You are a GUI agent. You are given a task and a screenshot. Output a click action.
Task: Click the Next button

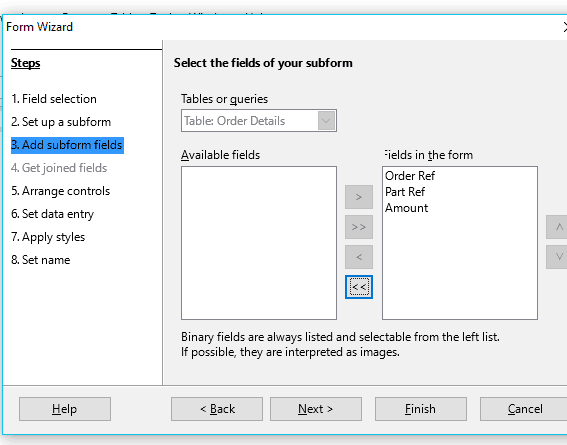pos(316,409)
